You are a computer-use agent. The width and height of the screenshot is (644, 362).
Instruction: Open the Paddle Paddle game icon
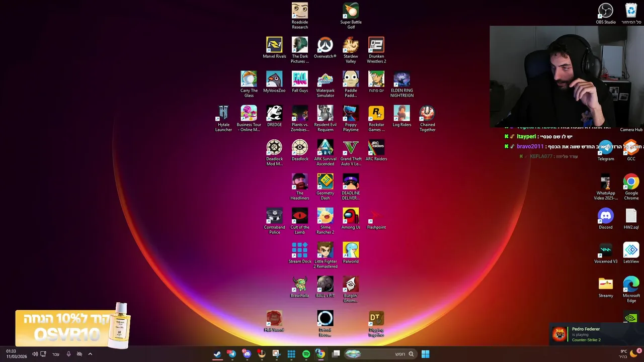tap(351, 84)
